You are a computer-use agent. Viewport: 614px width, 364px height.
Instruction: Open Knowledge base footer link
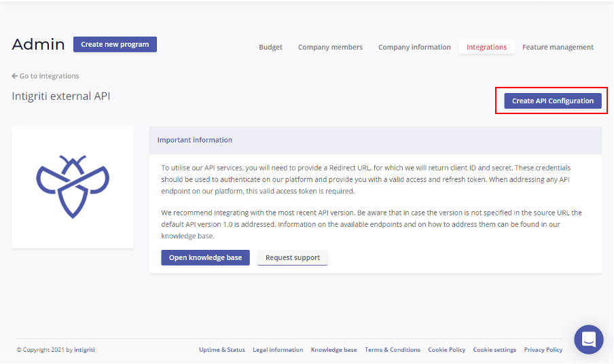click(x=334, y=350)
